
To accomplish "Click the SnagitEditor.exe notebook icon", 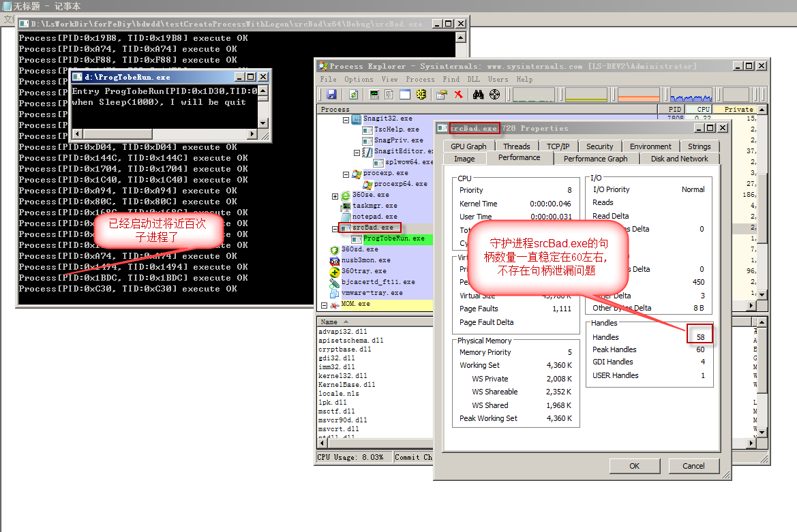I will point(368,151).
